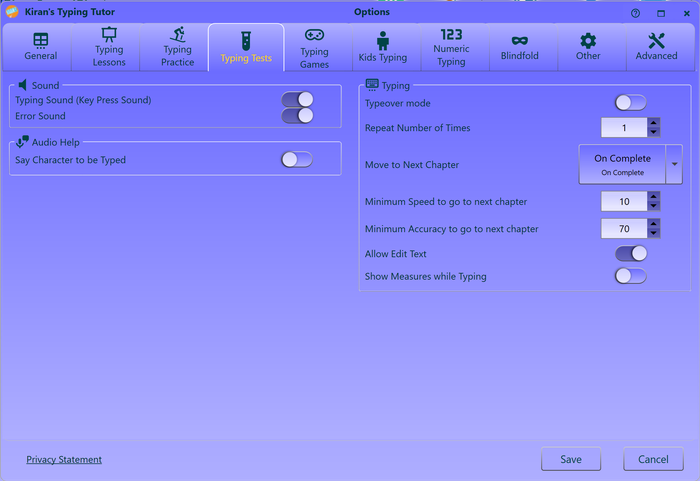700x481 pixels.
Task: Click the Numeric Typing 123 icon
Action: click(451, 34)
